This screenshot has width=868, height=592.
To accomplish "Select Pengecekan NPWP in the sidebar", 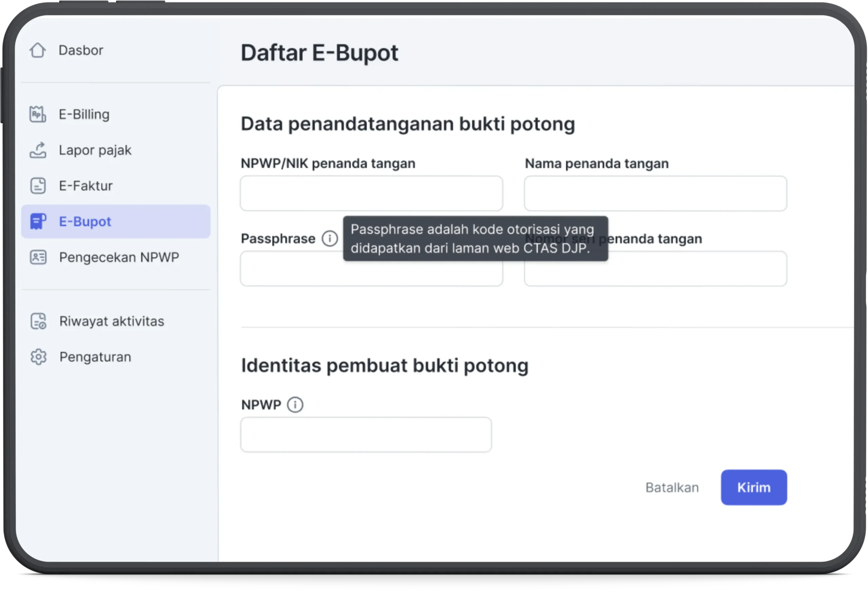I will point(119,257).
